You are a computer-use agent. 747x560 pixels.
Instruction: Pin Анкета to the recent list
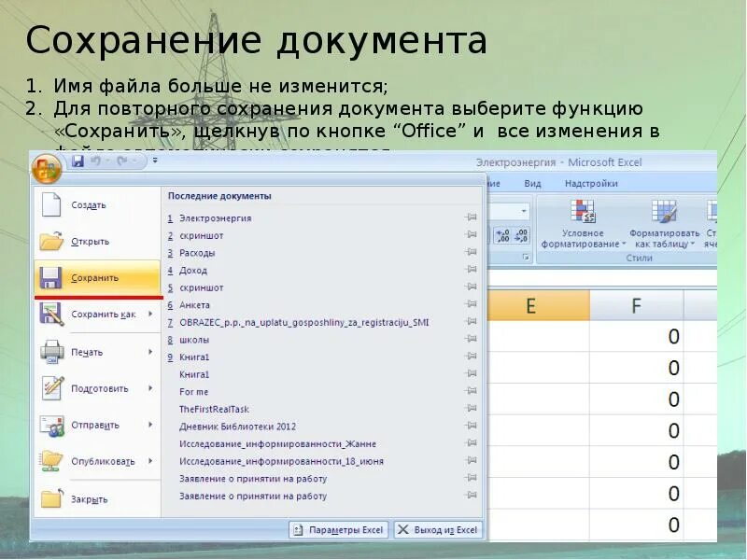click(471, 303)
